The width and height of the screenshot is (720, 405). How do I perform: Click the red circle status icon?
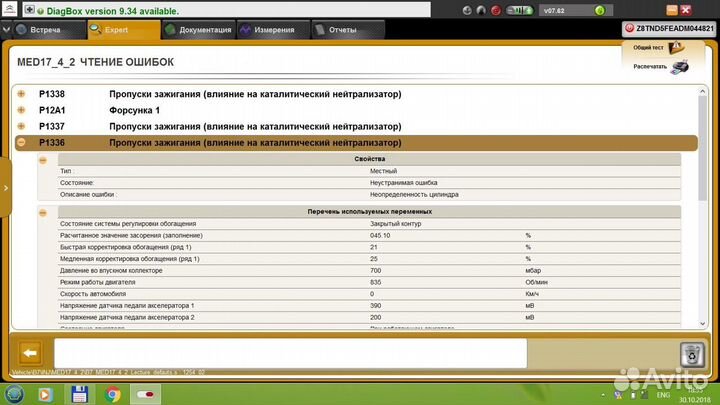[x=495, y=11]
